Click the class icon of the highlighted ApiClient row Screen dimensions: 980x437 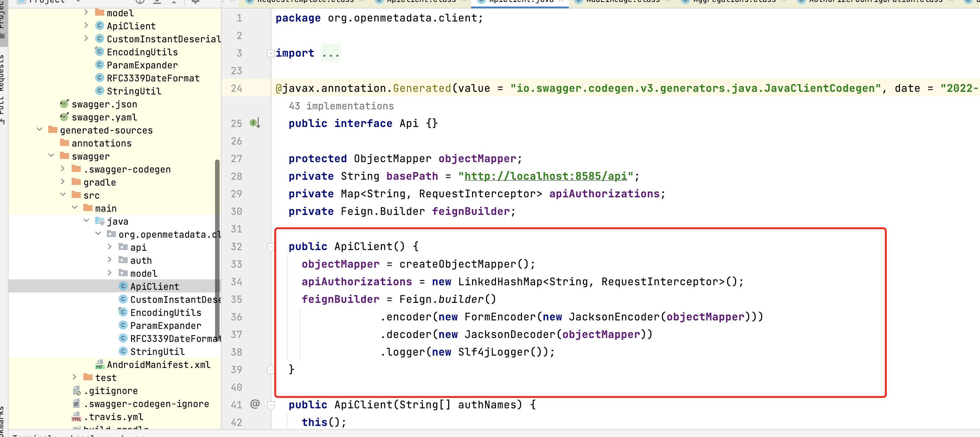[123, 286]
